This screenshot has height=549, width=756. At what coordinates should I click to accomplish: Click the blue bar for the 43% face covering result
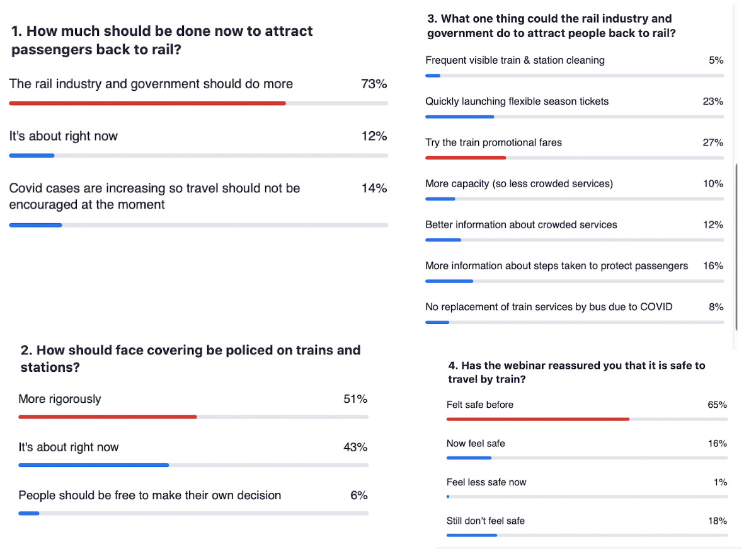point(94,465)
